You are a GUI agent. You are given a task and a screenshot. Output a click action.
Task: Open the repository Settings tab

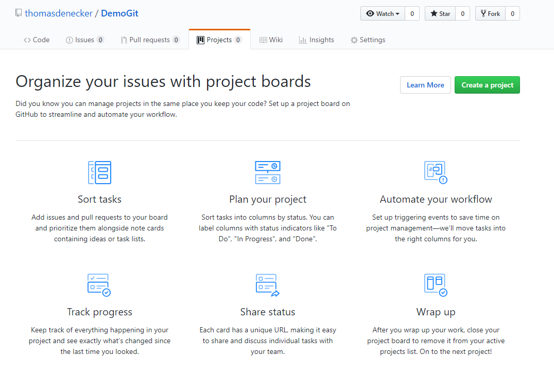368,40
